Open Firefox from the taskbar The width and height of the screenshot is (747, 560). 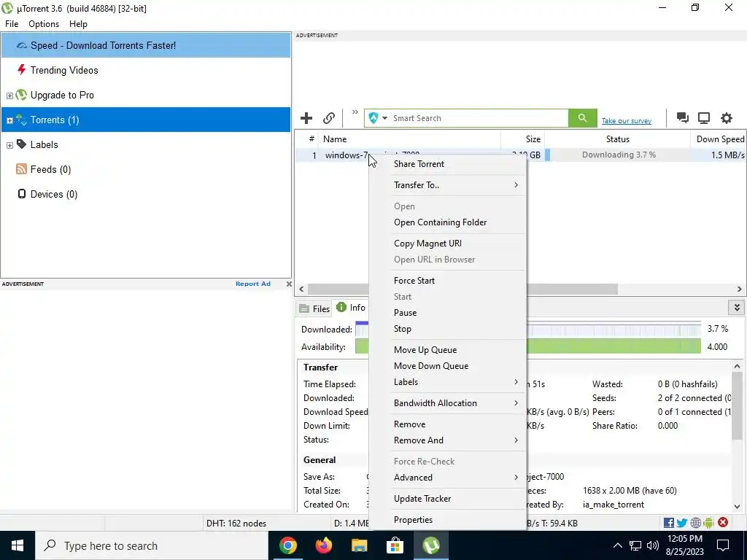(323, 545)
